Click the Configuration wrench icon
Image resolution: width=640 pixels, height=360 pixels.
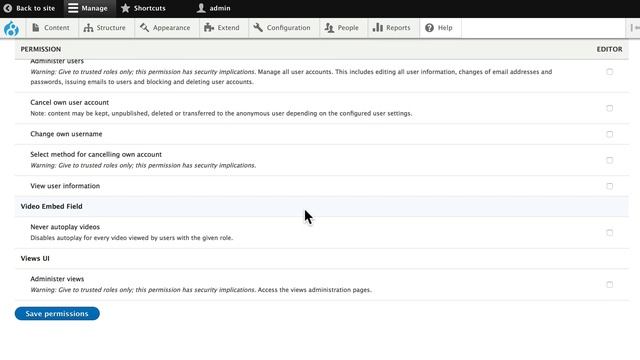click(258, 28)
